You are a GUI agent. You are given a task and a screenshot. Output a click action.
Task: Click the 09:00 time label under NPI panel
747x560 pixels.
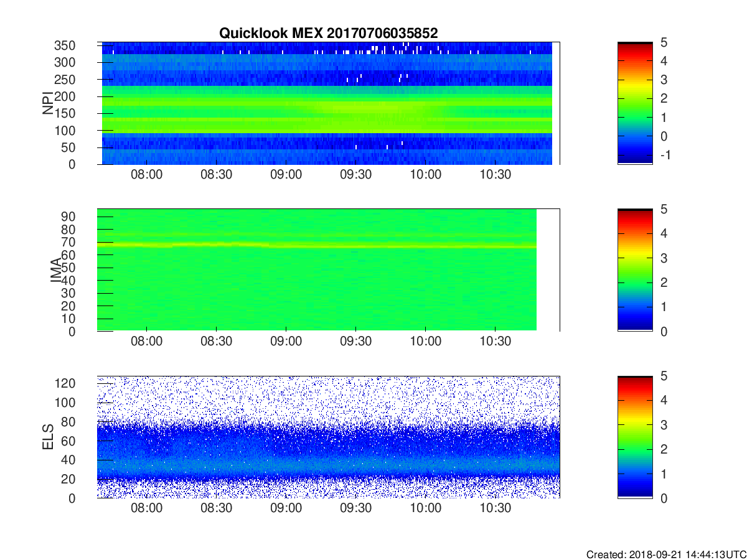tap(286, 175)
